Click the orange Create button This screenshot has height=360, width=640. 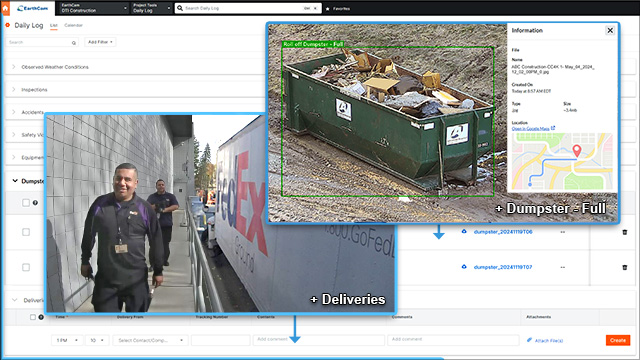[x=618, y=340]
